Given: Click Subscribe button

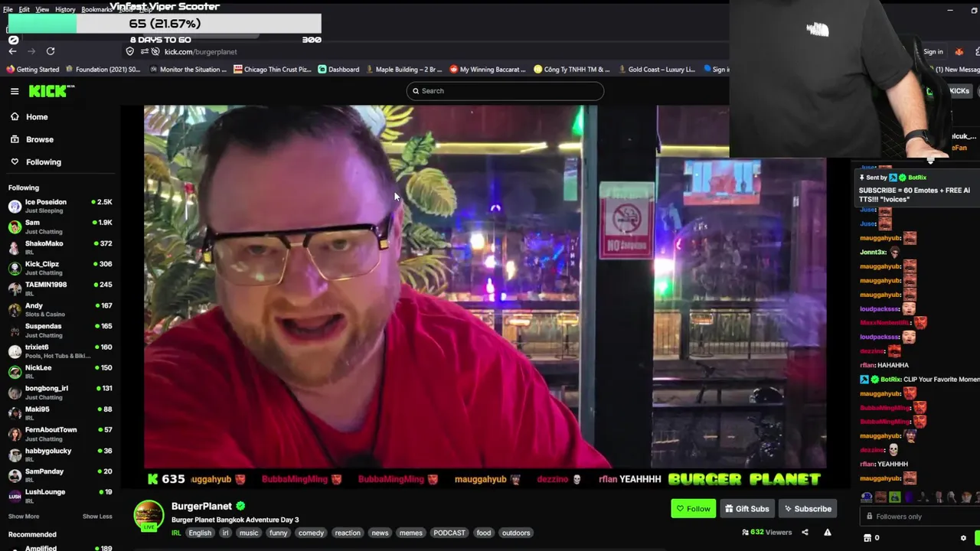Looking at the screenshot, I should click(807, 509).
